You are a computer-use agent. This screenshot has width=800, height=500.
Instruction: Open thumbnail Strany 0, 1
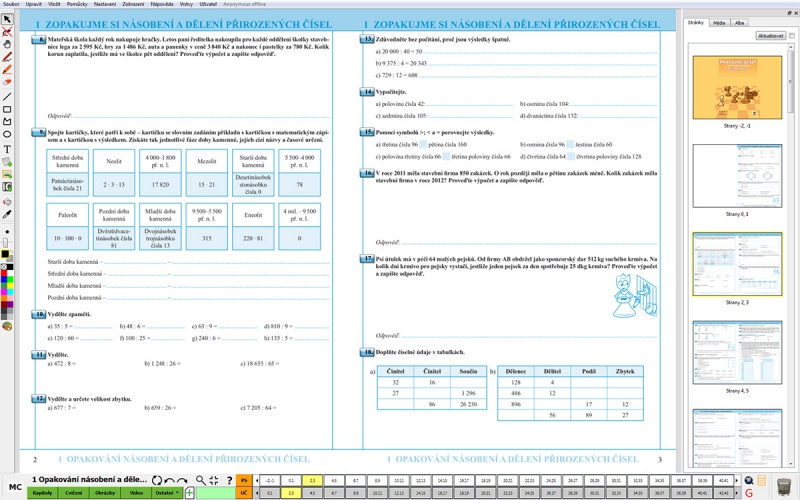(x=737, y=176)
